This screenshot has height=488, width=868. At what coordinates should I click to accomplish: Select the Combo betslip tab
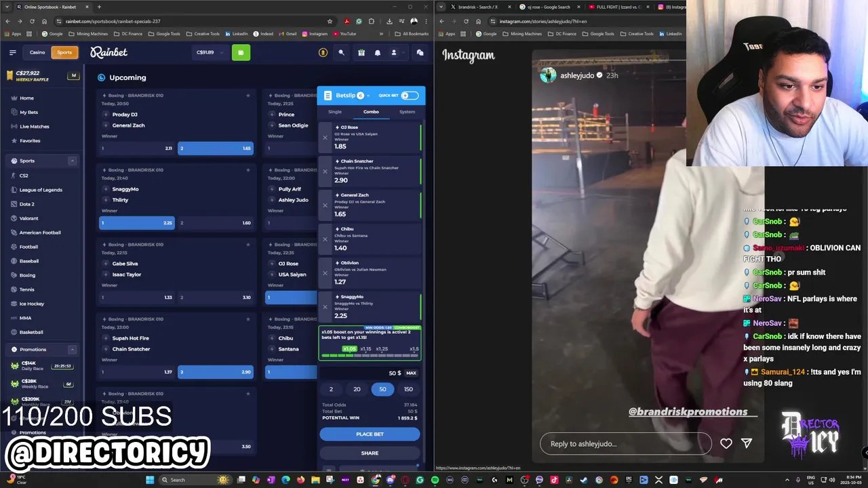(371, 112)
